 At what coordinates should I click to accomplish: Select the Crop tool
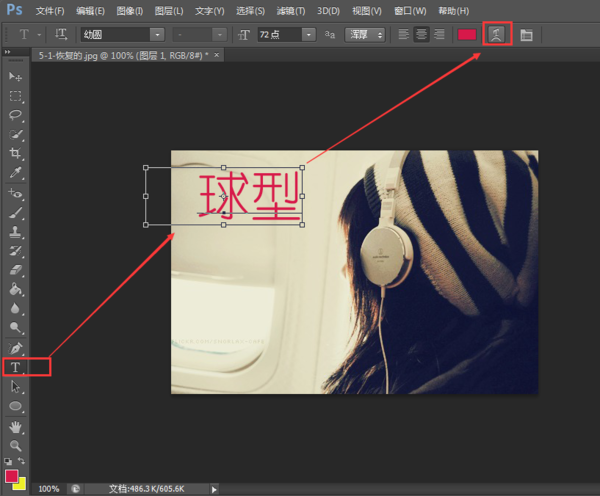15,153
